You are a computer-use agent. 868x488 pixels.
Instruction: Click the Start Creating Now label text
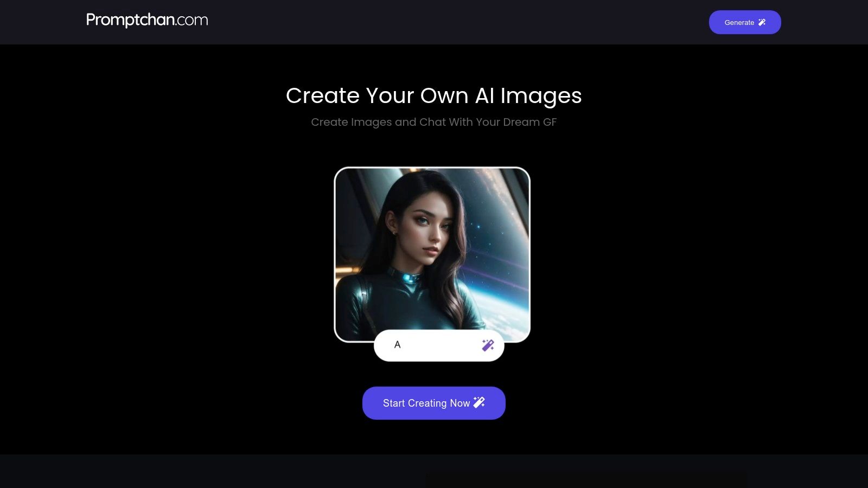426,403
